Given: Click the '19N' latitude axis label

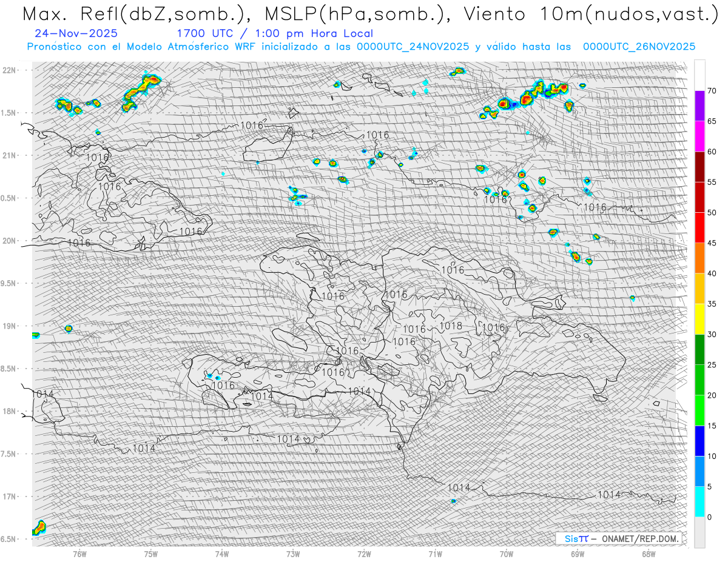Looking at the screenshot, I should (x=10, y=326).
